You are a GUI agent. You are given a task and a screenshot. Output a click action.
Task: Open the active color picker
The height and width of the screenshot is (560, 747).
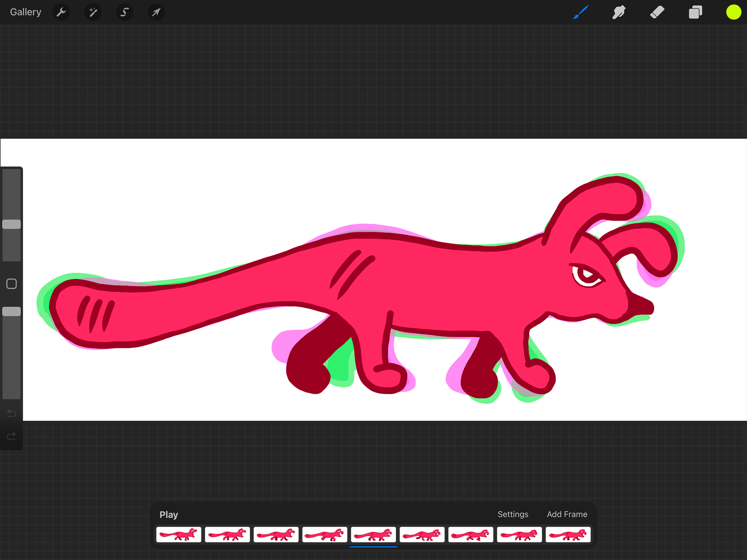pos(733,12)
